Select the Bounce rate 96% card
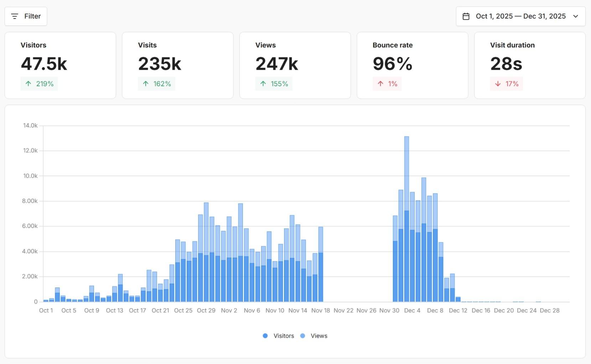The image size is (591, 364). pyautogui.click(x=412, y=65)
